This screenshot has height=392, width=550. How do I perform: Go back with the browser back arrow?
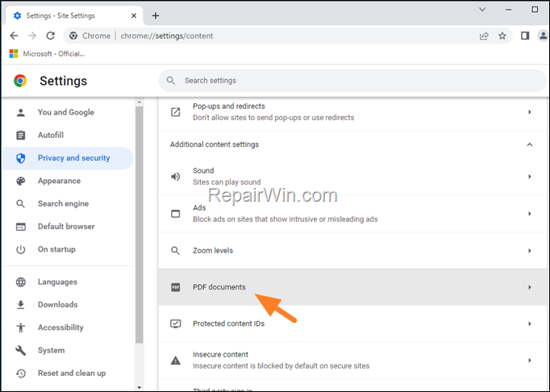click(x=14, y=35)
